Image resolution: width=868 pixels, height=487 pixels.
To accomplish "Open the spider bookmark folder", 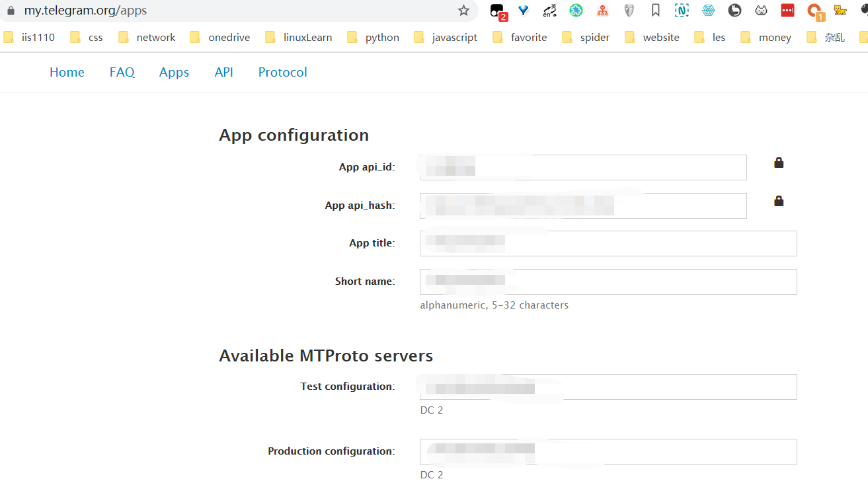I will coord(586,38).
